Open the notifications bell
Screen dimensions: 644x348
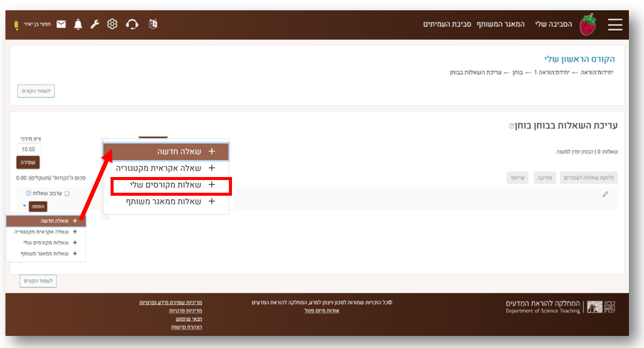(78, 24)
